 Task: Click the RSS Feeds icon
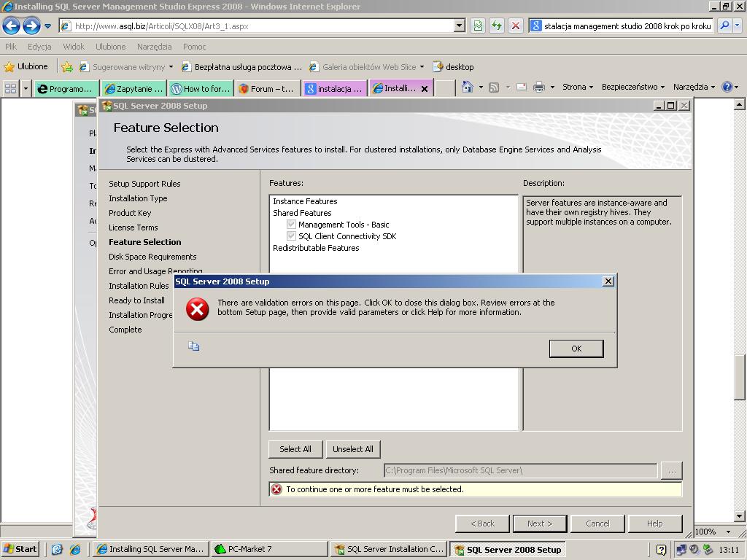coord(494,87)
